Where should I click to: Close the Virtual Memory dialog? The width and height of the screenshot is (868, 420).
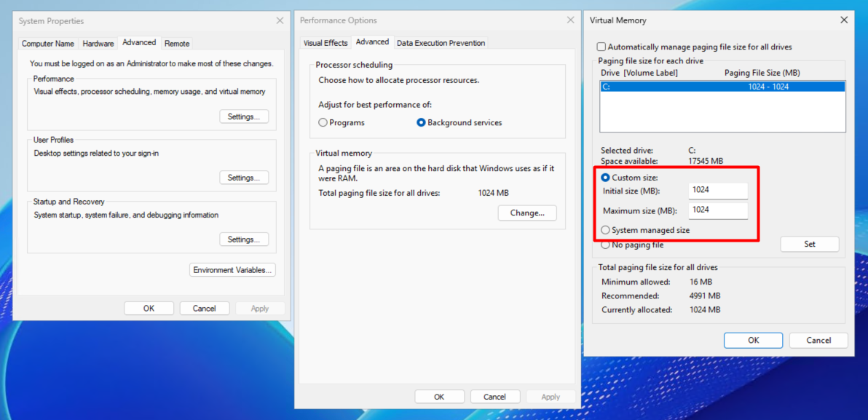[x=844, y=20]
